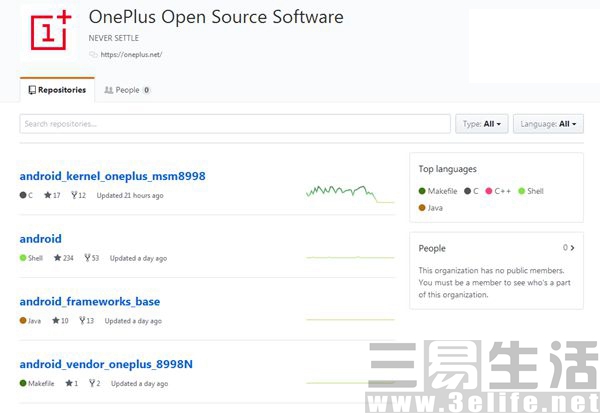Open android_frameworks_base repository
This screenshot has height=413, width=600.
pyautogui.click(x=90, y=302)
